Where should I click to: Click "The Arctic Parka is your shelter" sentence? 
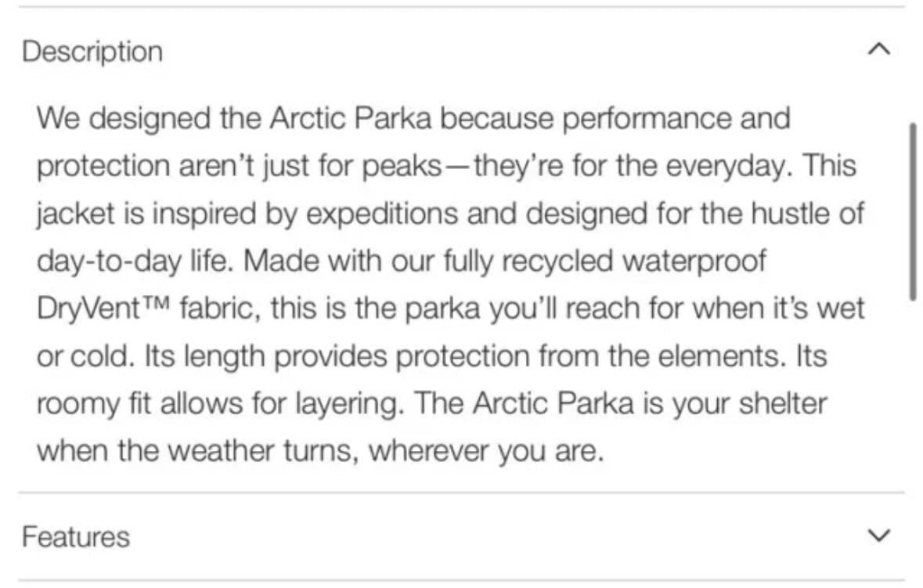coord(621,404)
